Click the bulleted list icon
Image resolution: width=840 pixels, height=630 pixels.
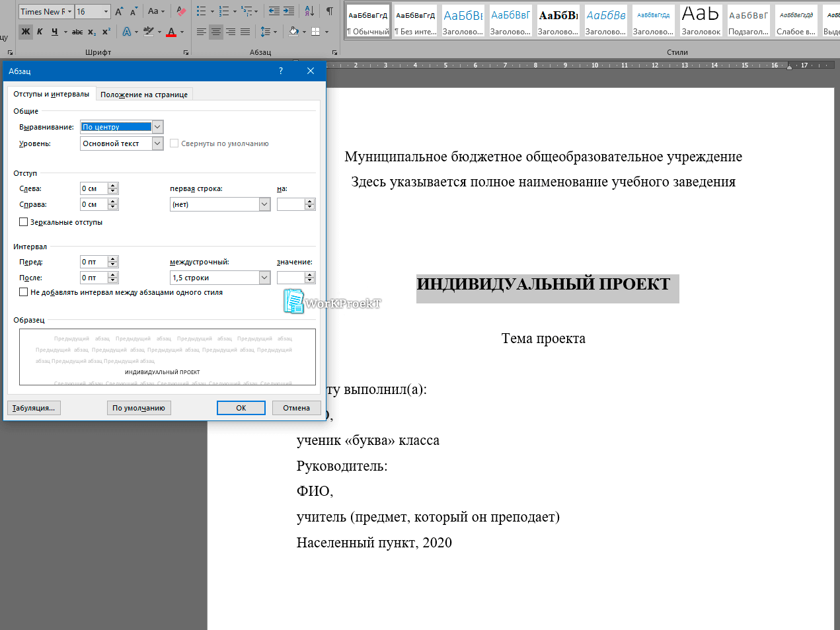(x=202, y=11)
